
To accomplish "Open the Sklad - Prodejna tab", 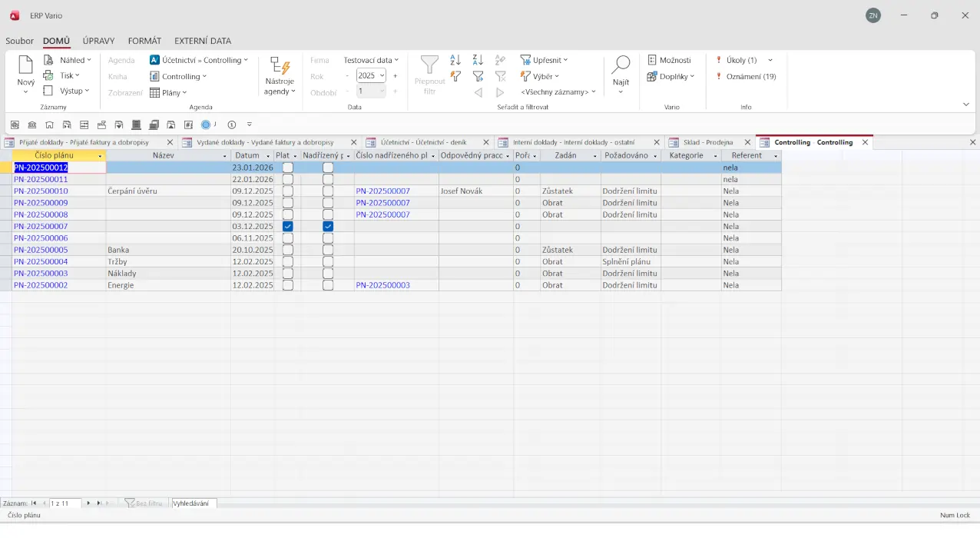I will tap(707, 142).
